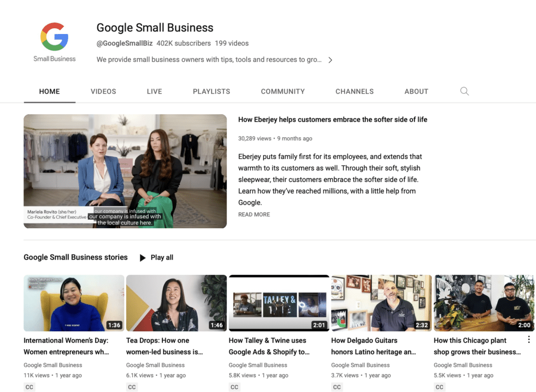Click the channel description text 'We provide small business owners'
Viewport: 536px width, 392px height.
209,60
